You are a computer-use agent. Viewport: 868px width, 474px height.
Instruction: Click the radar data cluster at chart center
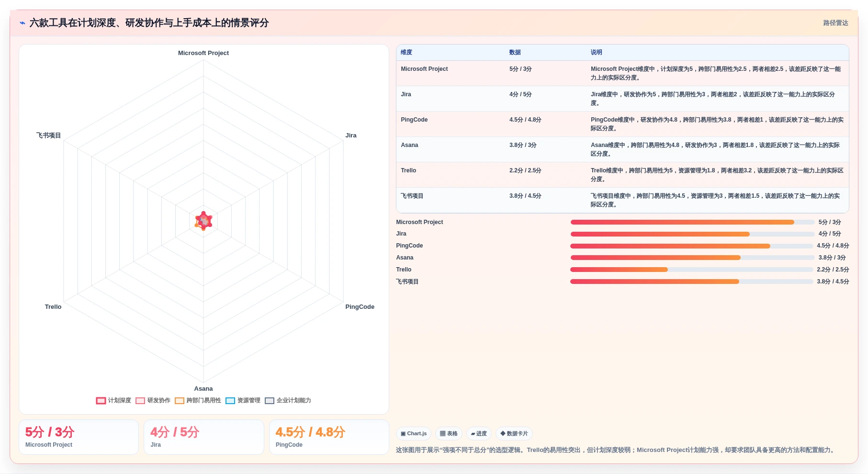coord(203,221)
